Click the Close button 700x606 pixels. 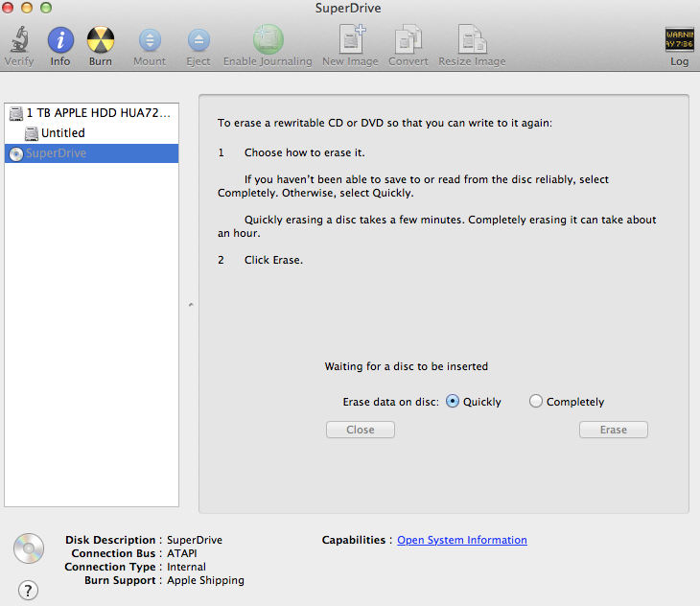coord(361,430)
